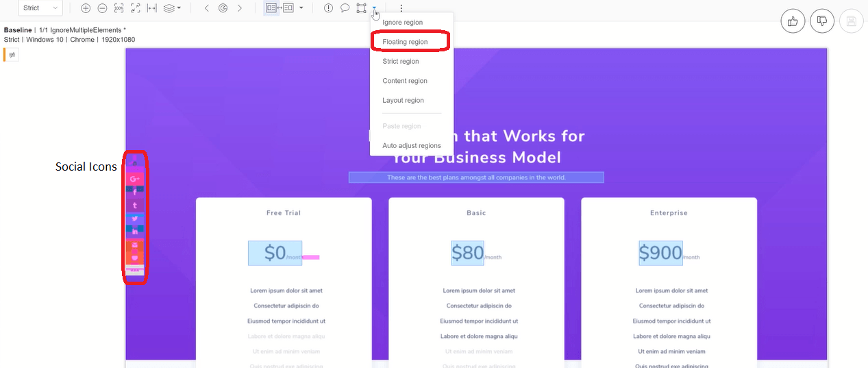Click 'Consectetur adipiscin do' in Enterprise card
Viewport: 868px width, 368px height.
click(x=671, y=306)
